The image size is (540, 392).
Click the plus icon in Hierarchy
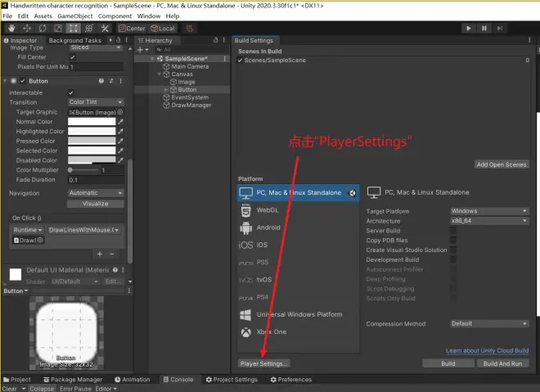140,50
